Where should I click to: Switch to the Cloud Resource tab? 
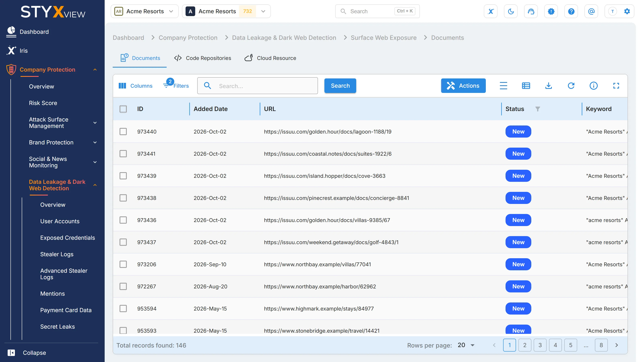tap(270, 58)
